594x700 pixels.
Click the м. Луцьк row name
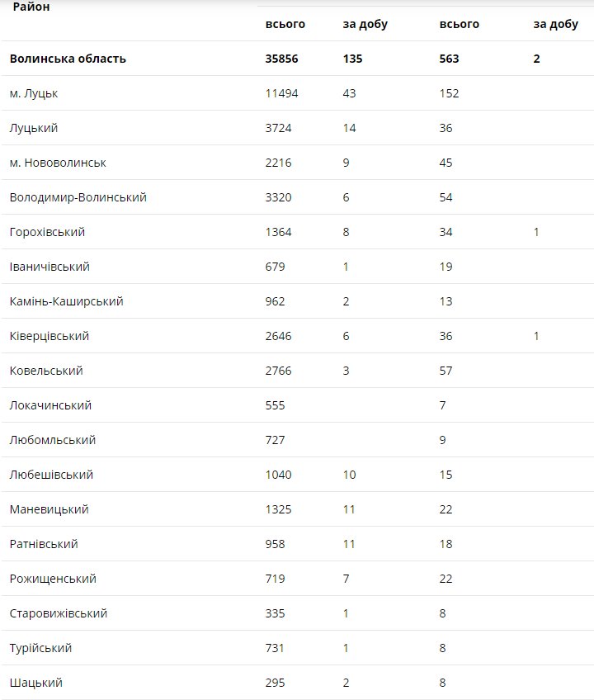[x=34, y=93]
